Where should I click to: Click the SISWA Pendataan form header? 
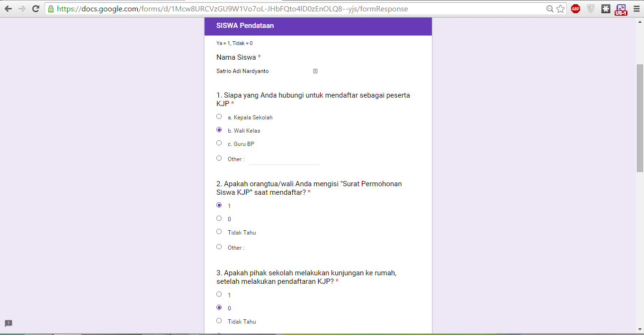pyautogui.click(x=318, y=26)
